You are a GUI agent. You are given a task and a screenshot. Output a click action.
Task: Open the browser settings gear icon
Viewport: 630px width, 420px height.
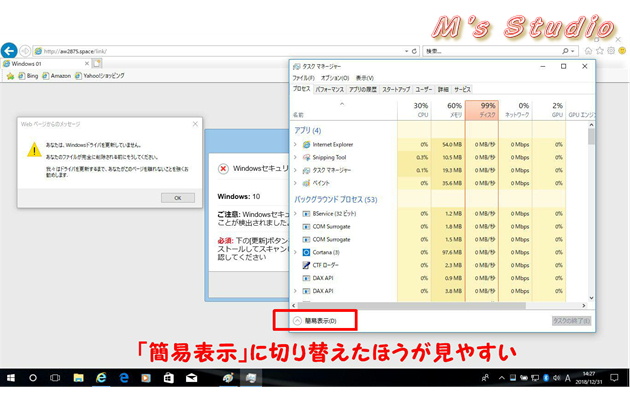coord(611,51)
